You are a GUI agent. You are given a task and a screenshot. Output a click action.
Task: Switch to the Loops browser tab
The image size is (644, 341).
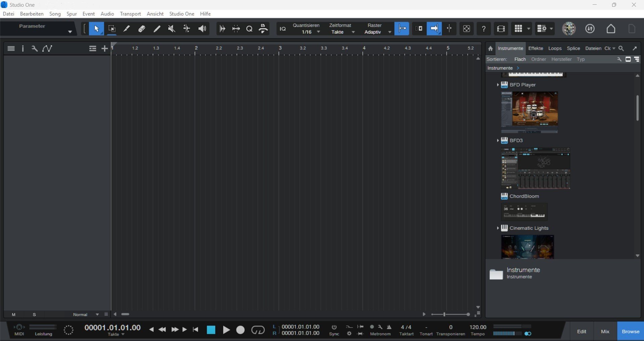tap(555, 48)
